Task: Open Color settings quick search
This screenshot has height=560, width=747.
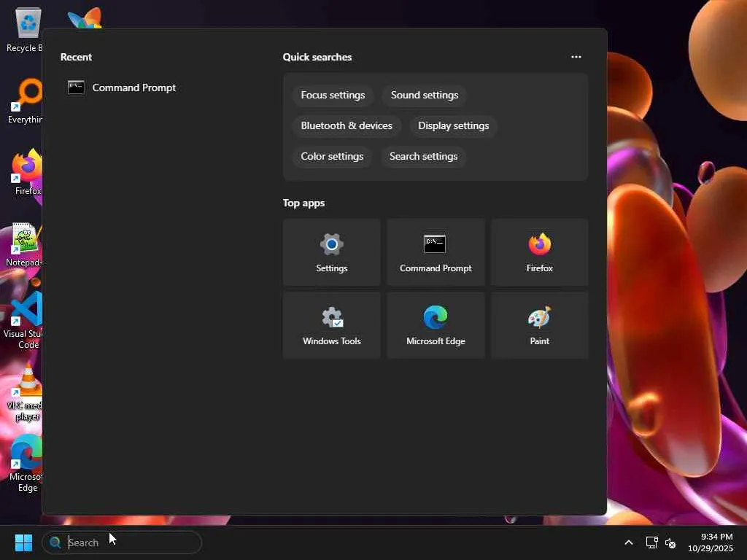Action: click(332, 156)
